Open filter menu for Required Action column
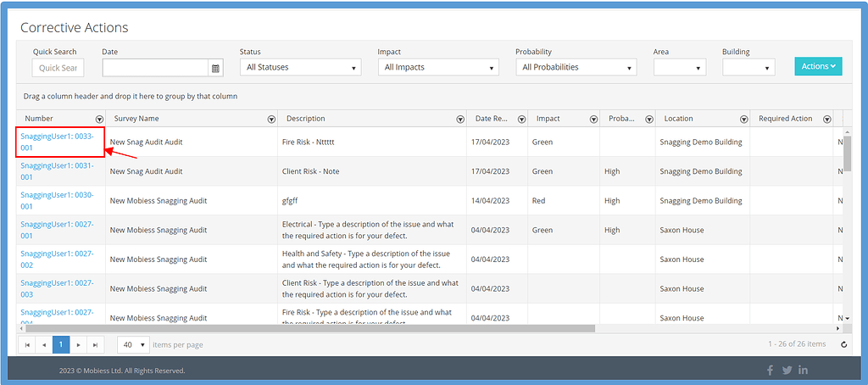The width and height of the screenshot is (868, 385). click(x=827, y=119)
